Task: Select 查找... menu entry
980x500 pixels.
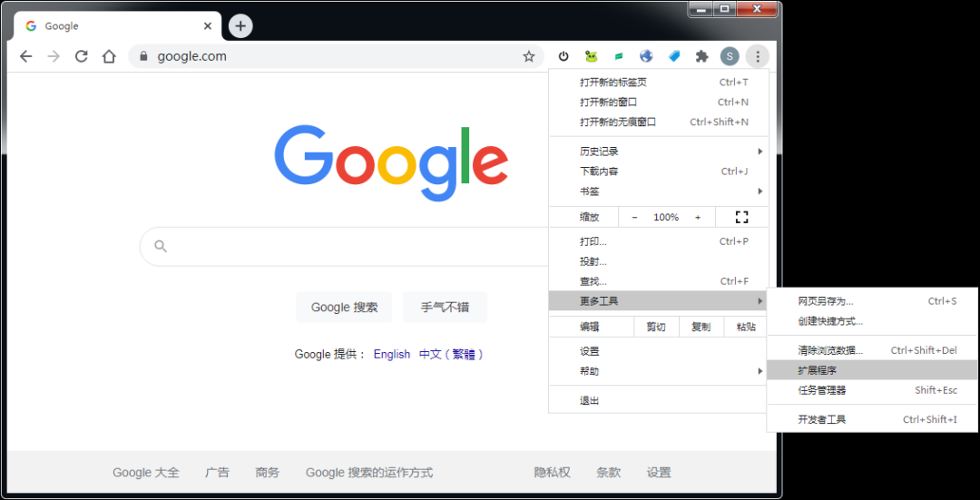Action: point(659,281)
